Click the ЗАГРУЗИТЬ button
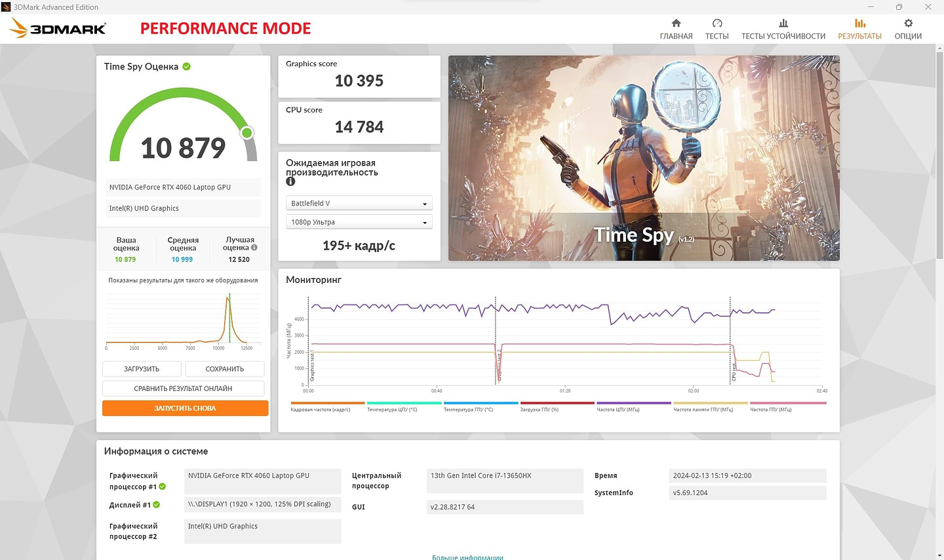Screen dimensions: 944x560 pos(142,369)
